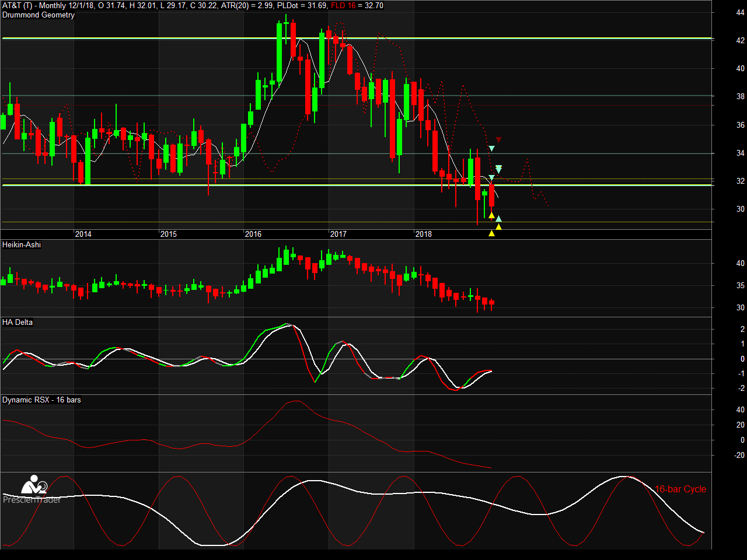The image size is (747, 560).
Task: Click the 'ATR(20) = 2.99' readout
Action: tap(247, 5)
